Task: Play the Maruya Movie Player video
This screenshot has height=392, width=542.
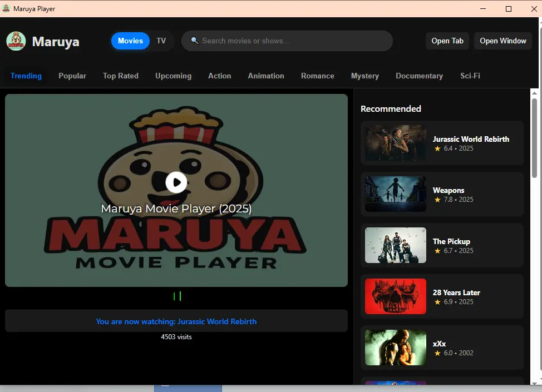Action: coord(176,182)
